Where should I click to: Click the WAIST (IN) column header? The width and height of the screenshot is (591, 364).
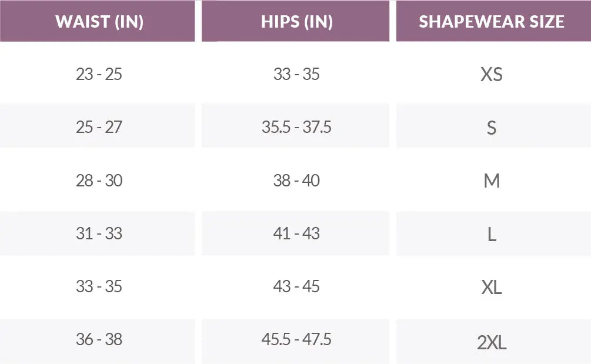99,22
